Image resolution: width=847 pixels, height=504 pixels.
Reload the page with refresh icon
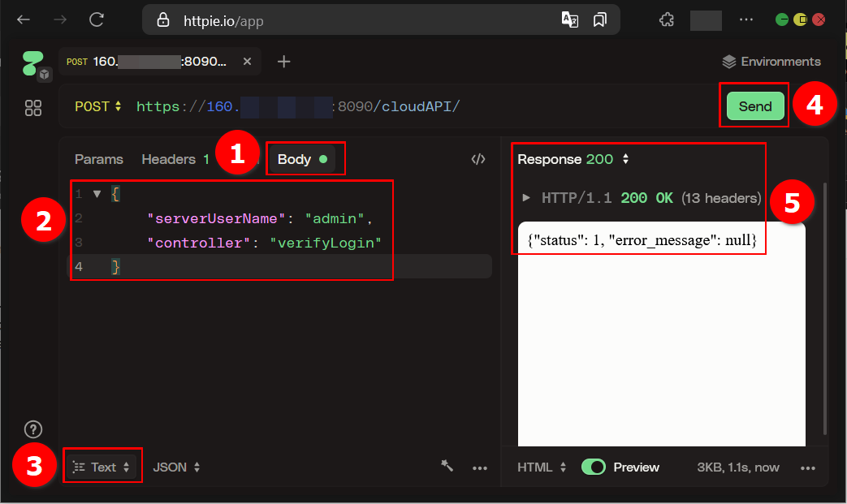tap(97, 20)
